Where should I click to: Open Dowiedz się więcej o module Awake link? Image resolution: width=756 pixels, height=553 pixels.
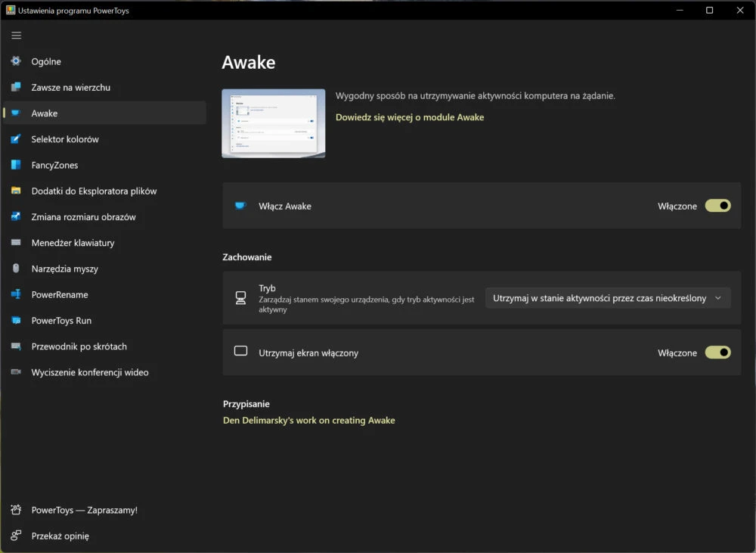(x=409, y=117)
